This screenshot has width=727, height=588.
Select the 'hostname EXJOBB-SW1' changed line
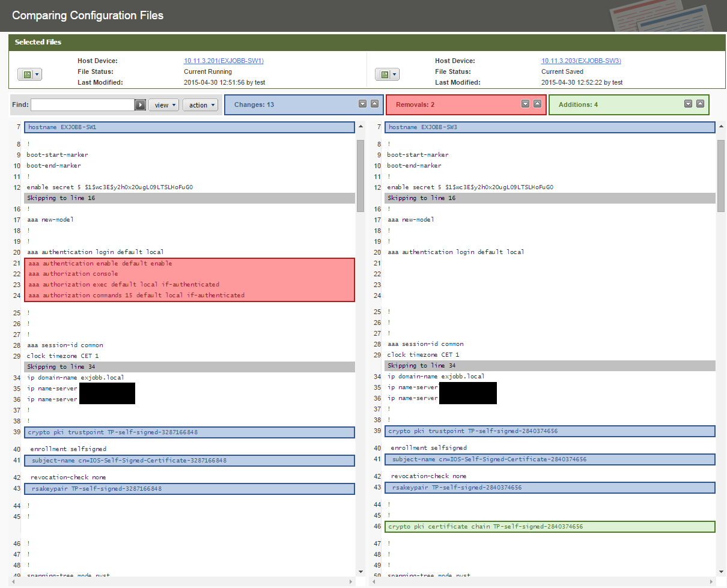click(189, 127)
